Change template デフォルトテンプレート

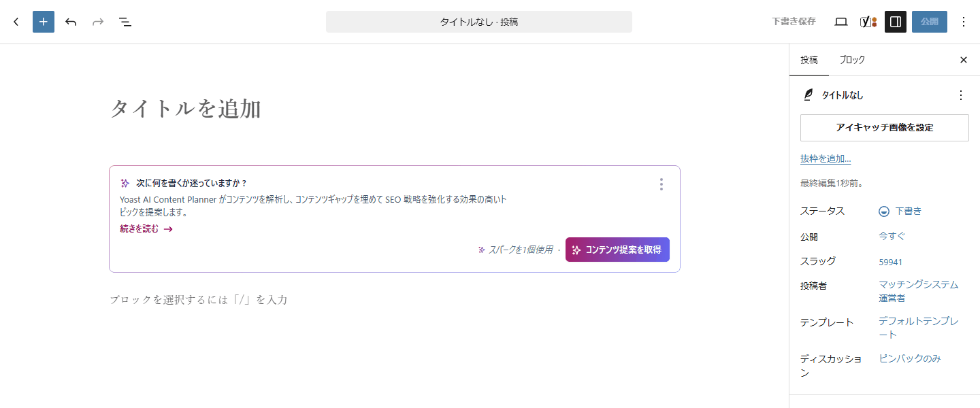[919, 328]
